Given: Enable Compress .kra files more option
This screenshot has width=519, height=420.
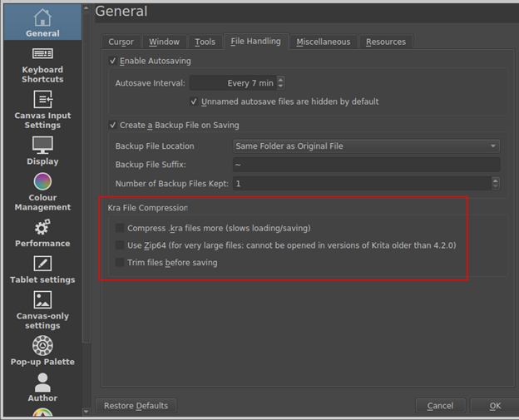Looking at the screenshot, I should [x=120, y=228].
